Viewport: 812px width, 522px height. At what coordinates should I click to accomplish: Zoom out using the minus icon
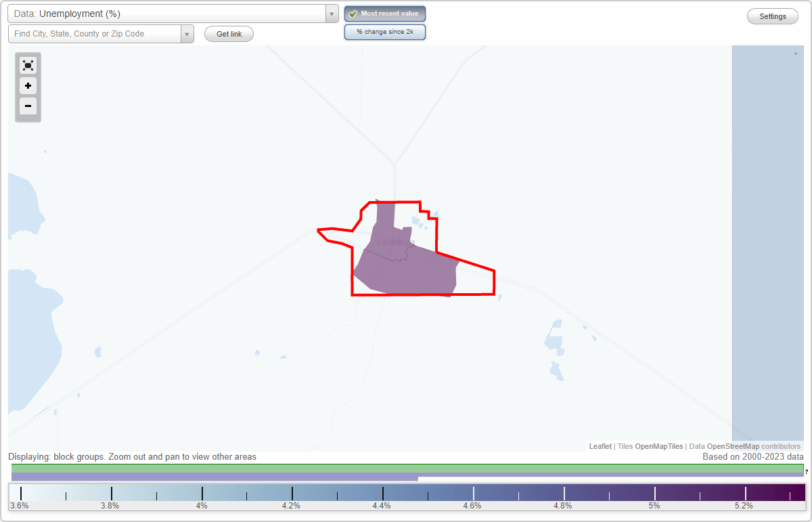click(28, 106)
